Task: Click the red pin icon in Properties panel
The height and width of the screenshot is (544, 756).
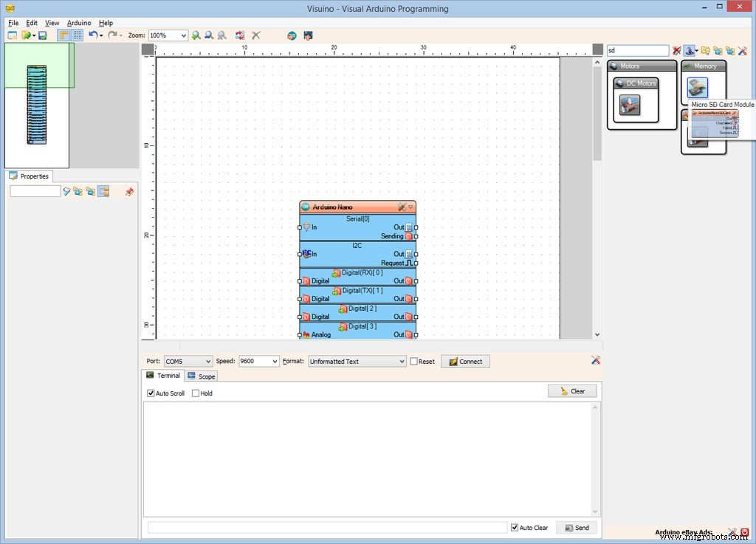Action: pyautogui.click(x=129, y=191)
